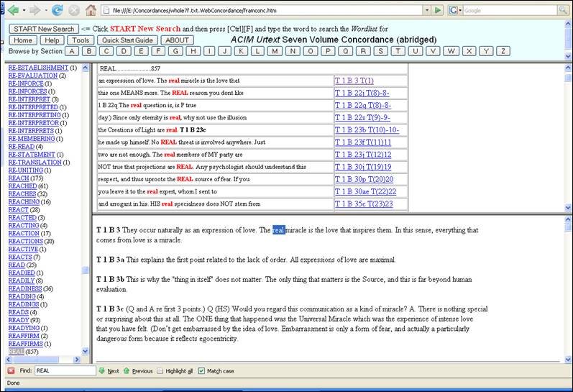
Task: Browse section B
Action: 89,51
